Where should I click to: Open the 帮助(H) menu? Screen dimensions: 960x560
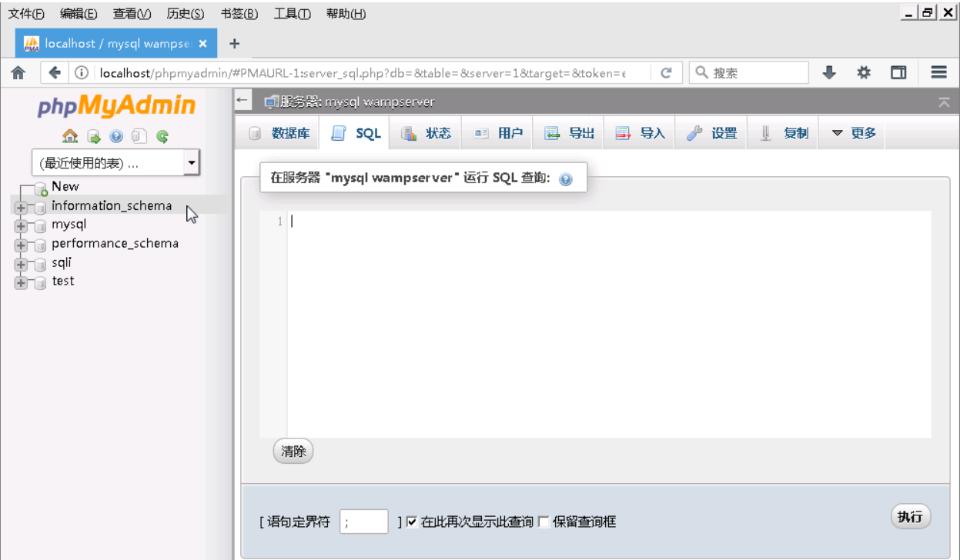(x=346, y=14)
